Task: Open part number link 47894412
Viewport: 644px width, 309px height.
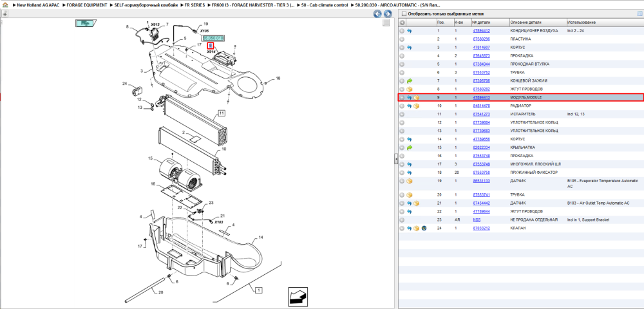Action: pos(481,31)
